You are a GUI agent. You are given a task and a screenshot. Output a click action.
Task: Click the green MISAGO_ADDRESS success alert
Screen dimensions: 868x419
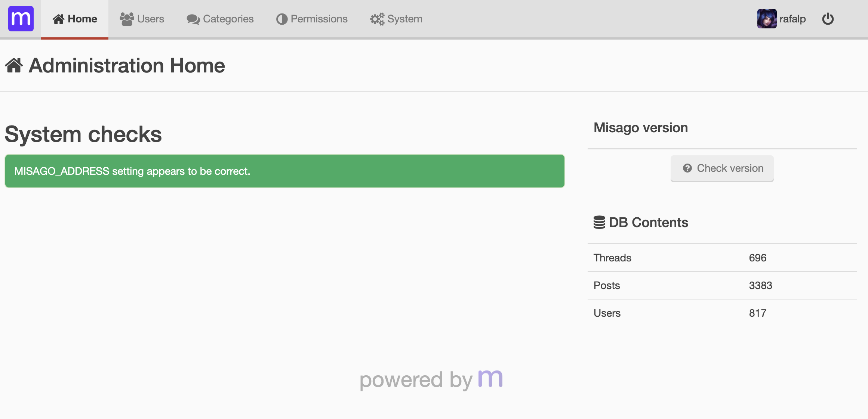284,171
